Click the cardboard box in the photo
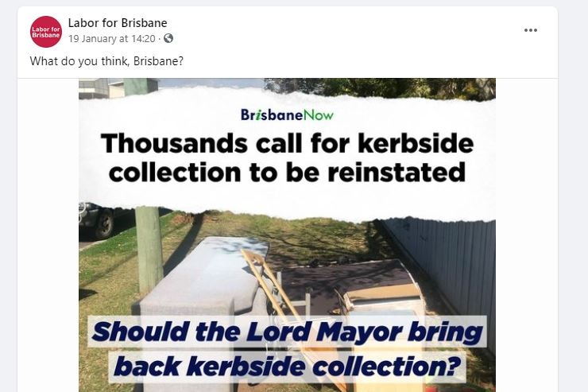This screenshot has height=392, width=588. pos(382,298)
